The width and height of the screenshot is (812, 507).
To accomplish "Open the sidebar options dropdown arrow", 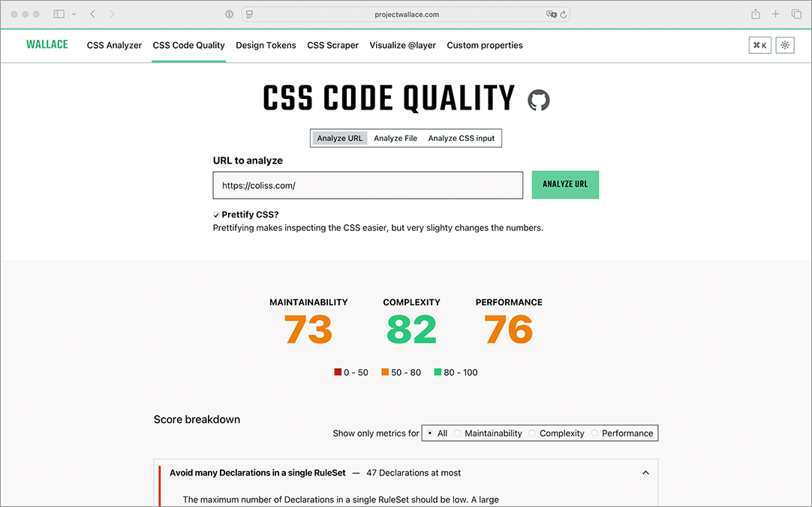I will tap(74, 14).
